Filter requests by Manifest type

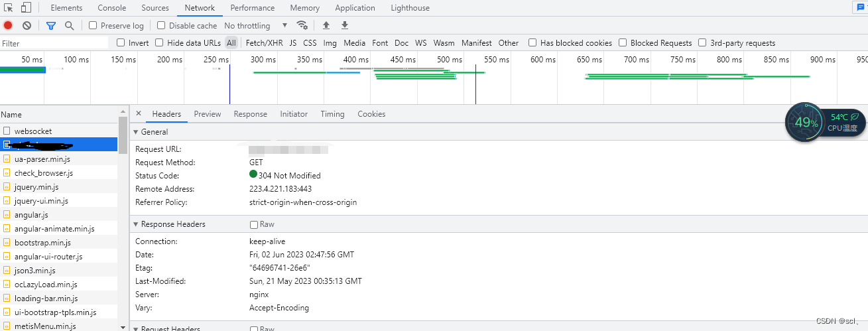477,42
